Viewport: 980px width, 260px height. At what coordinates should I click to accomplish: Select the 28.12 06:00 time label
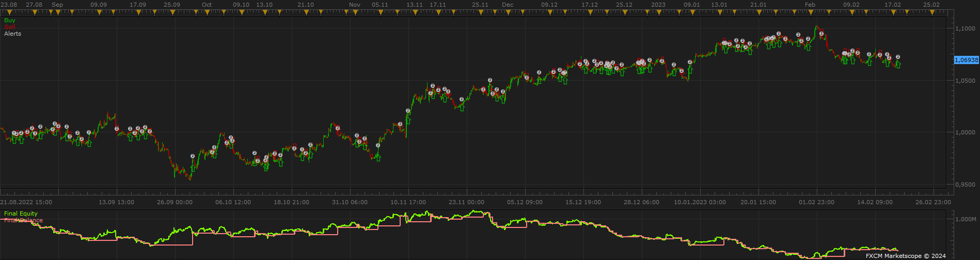point(641,202)
